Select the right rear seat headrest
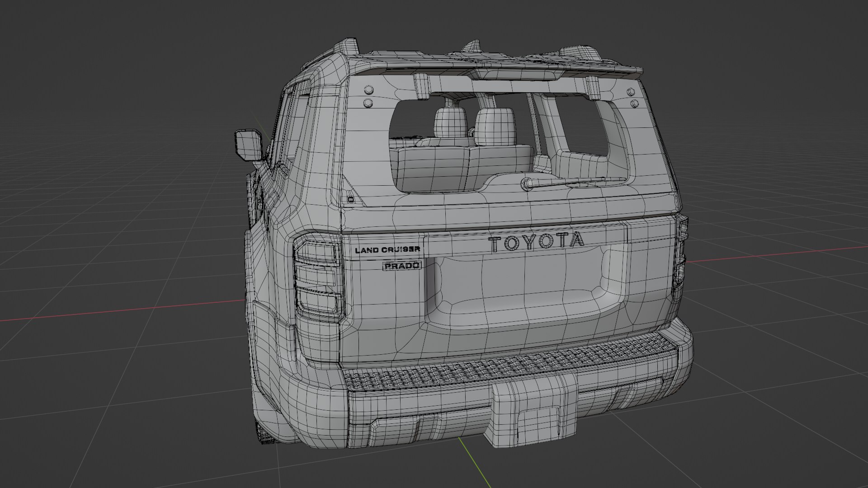Screen dimensions: 868x488 tap(495, 127)
